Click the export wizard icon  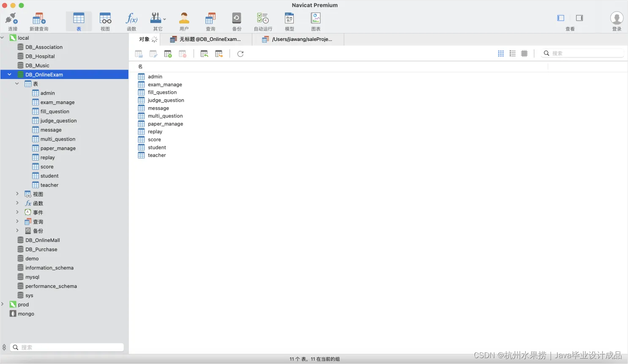[x=219, y=54]
